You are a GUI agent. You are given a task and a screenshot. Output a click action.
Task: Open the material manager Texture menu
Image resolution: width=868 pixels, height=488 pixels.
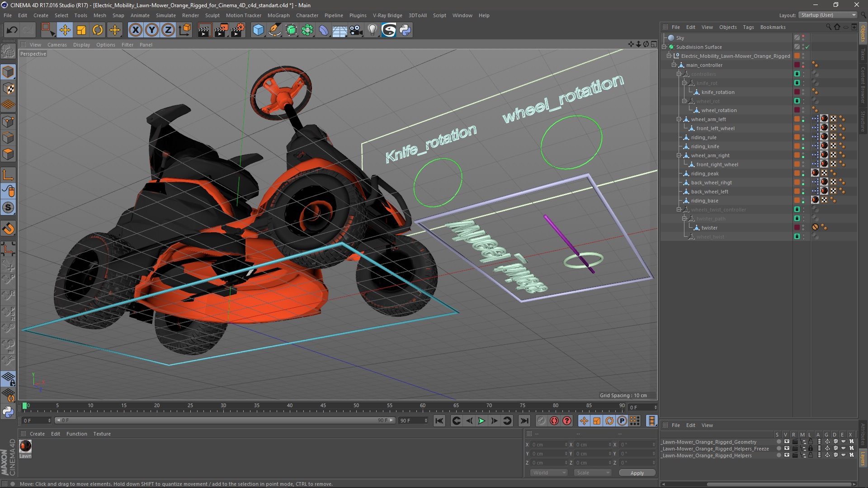(102, 434)
